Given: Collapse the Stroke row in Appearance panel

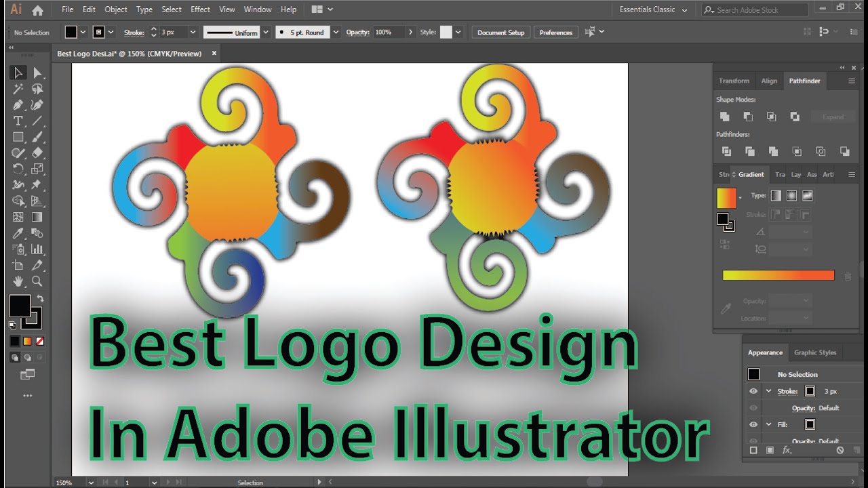Looking at the screenshot, I should click(x=769, y=391).
